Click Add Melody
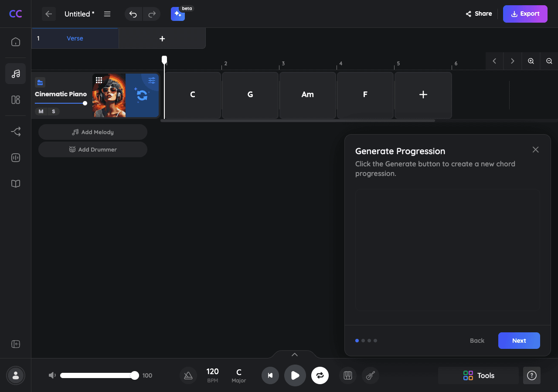 [x=93, y=132]
